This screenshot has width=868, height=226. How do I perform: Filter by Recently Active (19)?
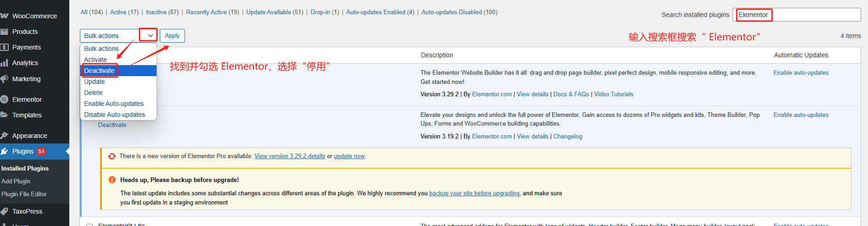[213, 12]
